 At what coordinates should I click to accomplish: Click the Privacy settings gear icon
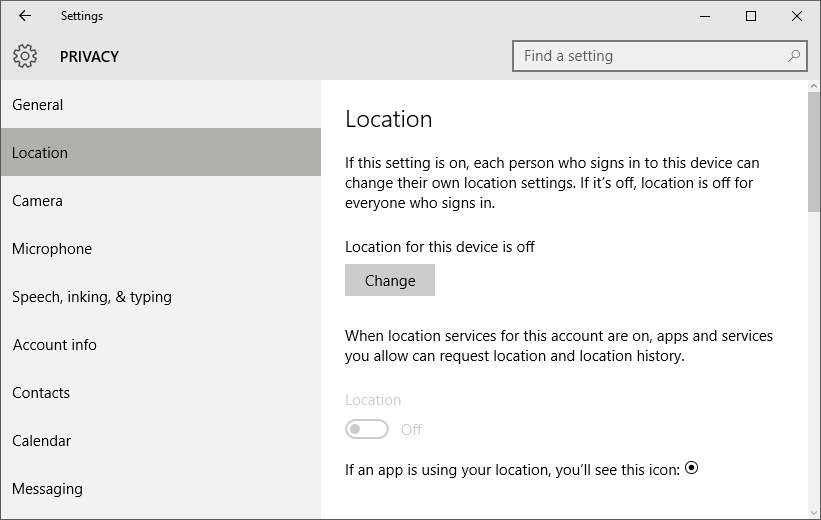coord(25,56)
